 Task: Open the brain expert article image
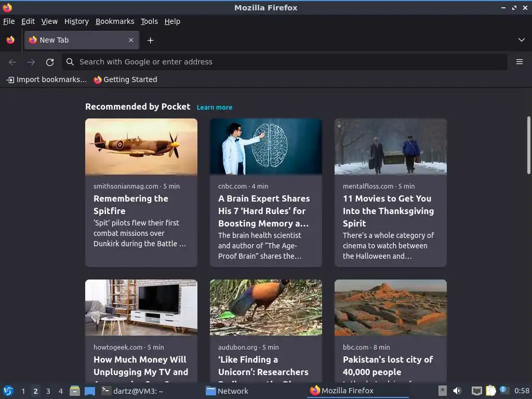pyautogui.click(x=265, y=147)
